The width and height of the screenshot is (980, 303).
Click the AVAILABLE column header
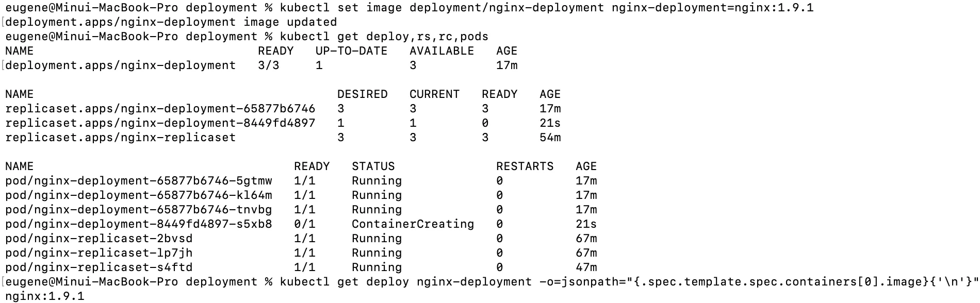(442, 51)
